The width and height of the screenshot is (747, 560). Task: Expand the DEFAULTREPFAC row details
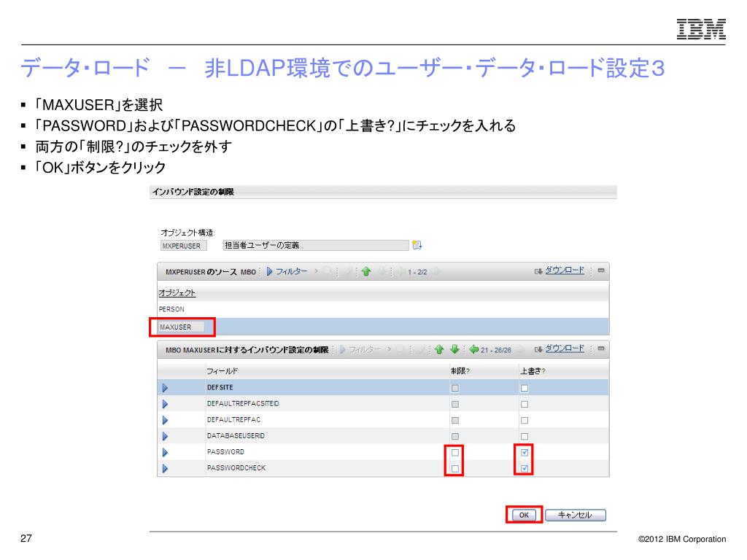pyautogui.click(x=166, y=421)
